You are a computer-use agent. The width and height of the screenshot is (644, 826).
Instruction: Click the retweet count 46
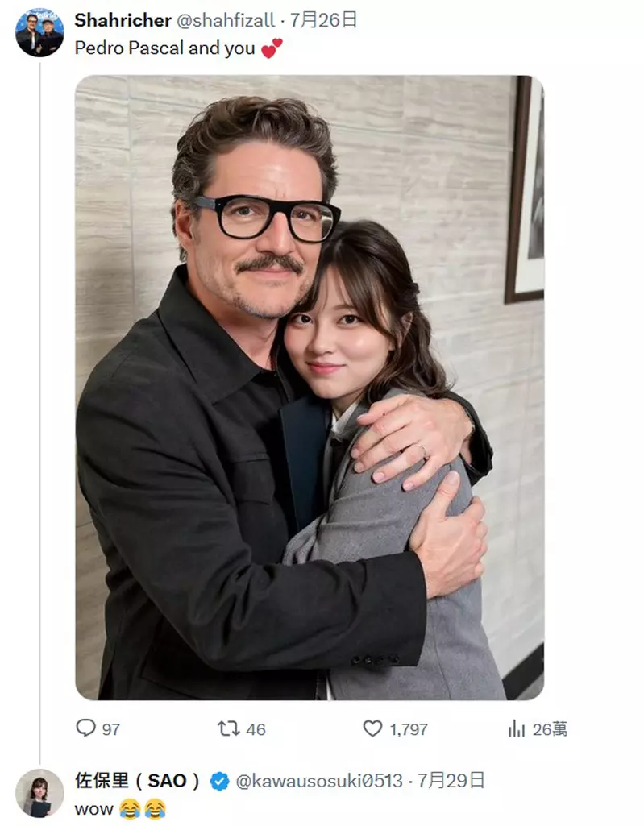256,729
